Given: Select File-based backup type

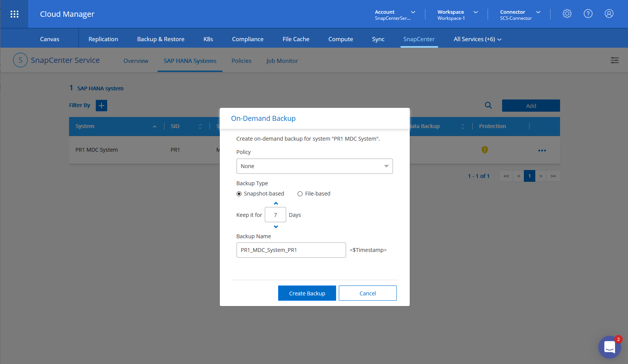Looking at the screenshot, I should point(300,194).
